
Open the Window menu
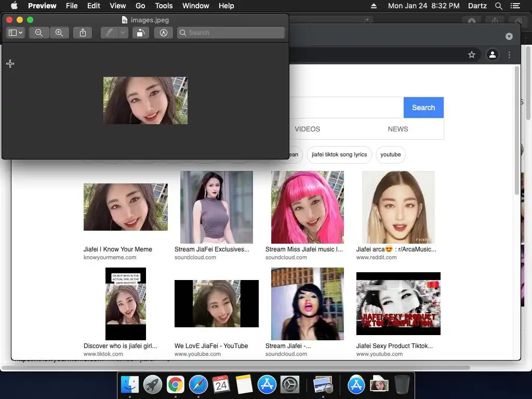coord(196,6)
